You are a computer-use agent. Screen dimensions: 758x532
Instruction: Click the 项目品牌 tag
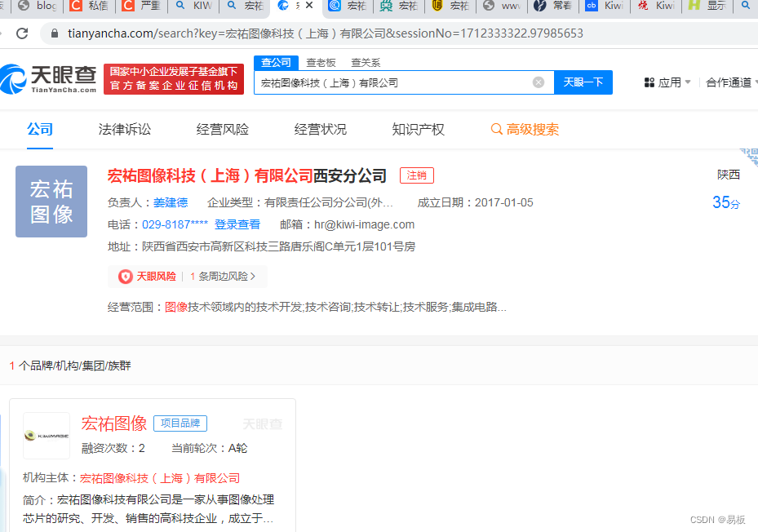point(180,423)
